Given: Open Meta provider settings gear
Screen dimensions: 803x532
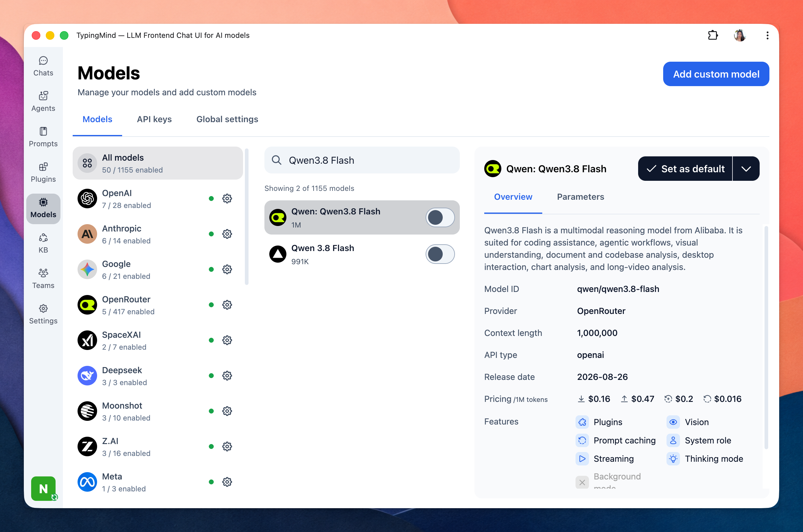Looking at the screenshot, I should [227, 482].
